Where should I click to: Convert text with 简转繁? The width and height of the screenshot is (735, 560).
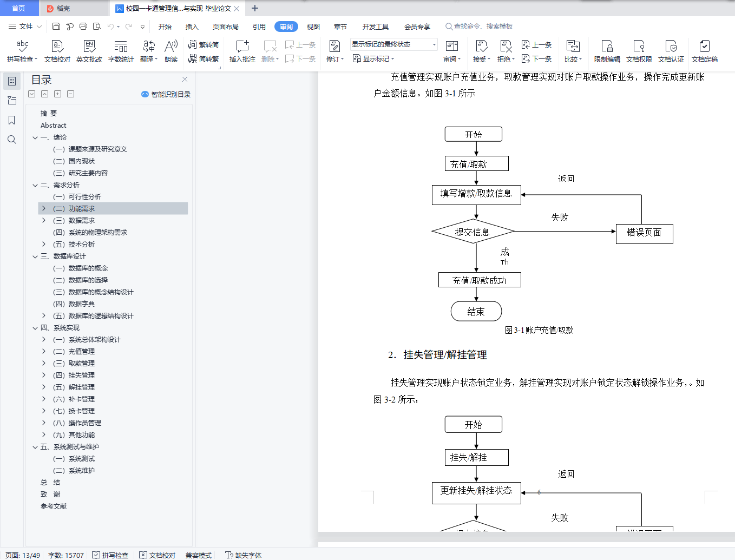click(x=204, y=58)
